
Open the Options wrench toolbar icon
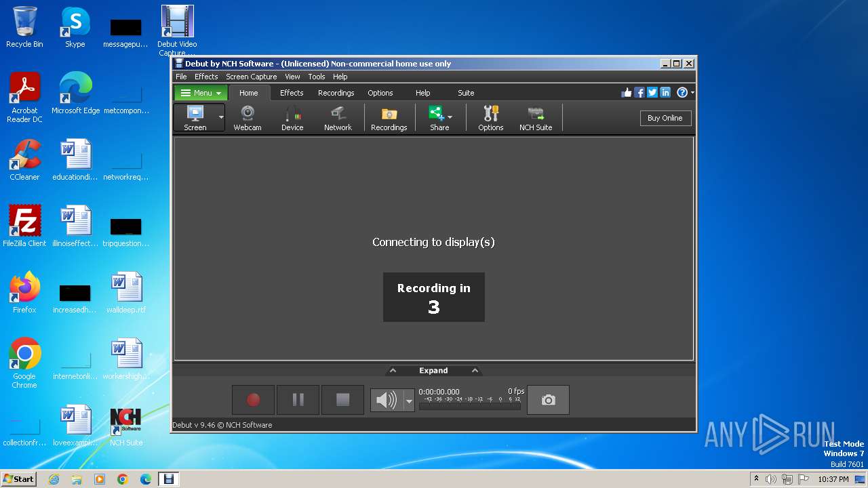tap(490, 118)
